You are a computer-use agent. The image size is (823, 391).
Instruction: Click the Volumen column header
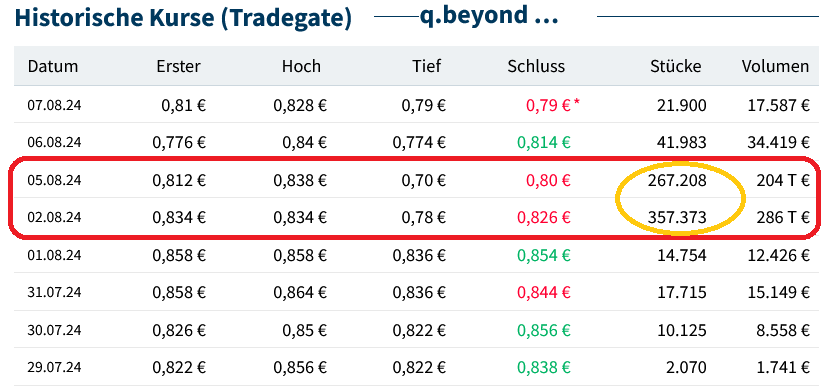tap(775, 66)
